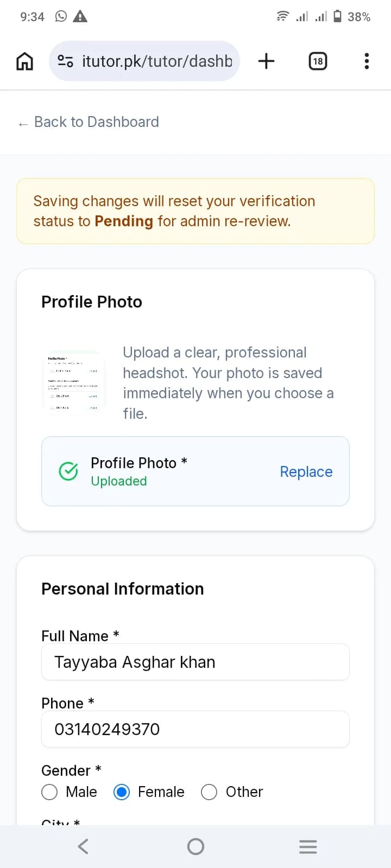Open a new tab with plus icon
The width and height of the screenshot is (391, 868).
[x=266, y=61]
